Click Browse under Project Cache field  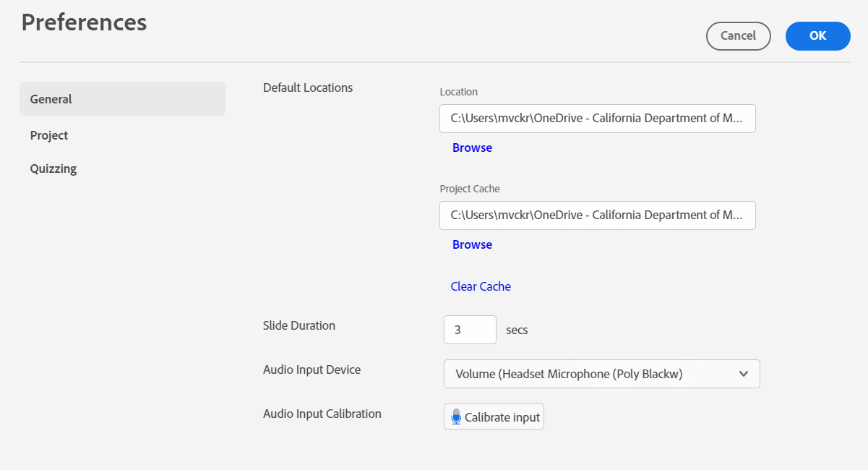[x=472, y=244]
